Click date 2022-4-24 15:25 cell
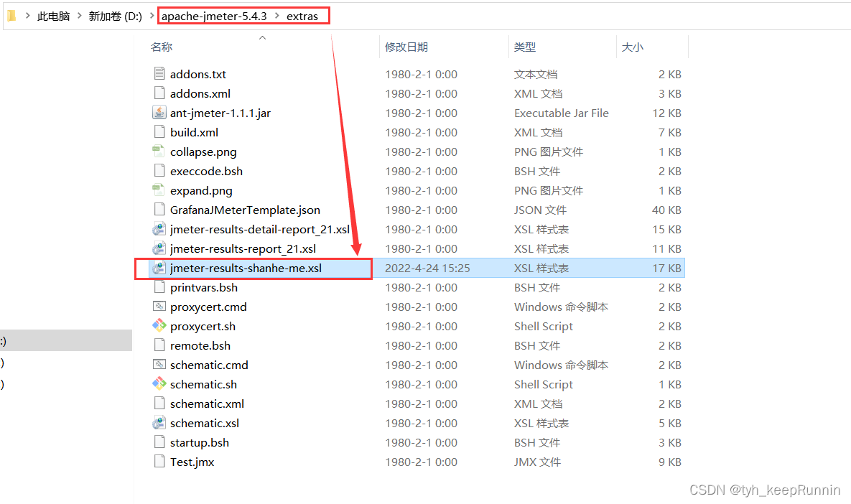This screenshot has height=504, width=851. (x=428, y=268)
